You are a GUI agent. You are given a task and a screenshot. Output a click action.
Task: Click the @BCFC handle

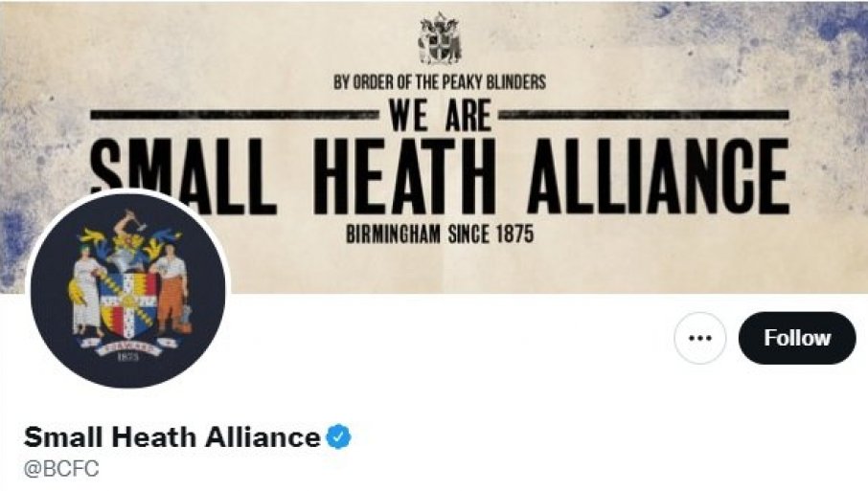click(x=61, y=469)
